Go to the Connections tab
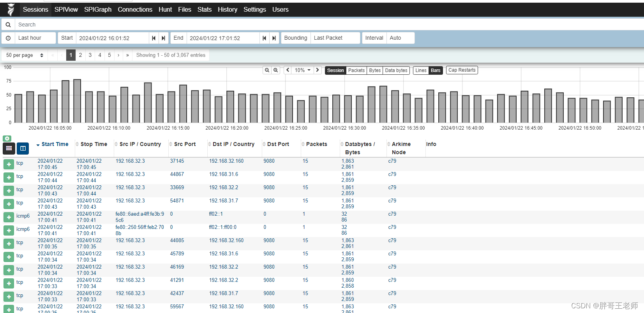The height and width of the screenshot is (313, 644). (x=135, y=9)
